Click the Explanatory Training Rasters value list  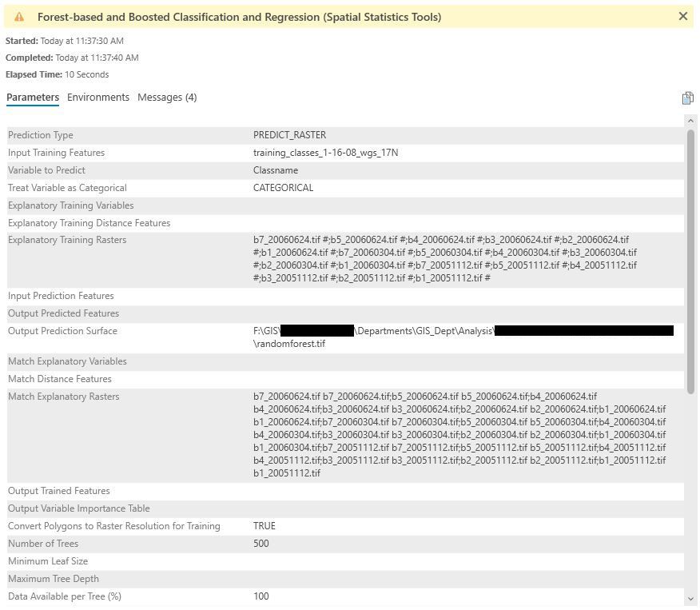[444, 259]
